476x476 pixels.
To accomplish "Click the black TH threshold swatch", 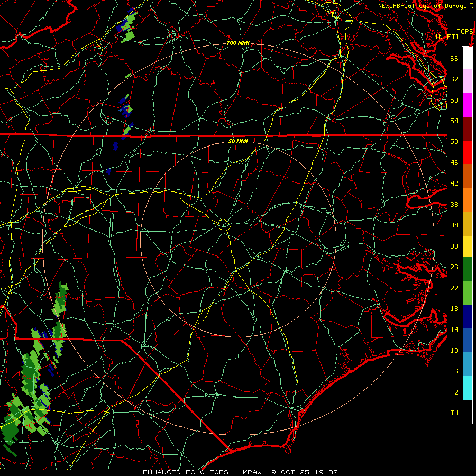I will click(467, 411).
